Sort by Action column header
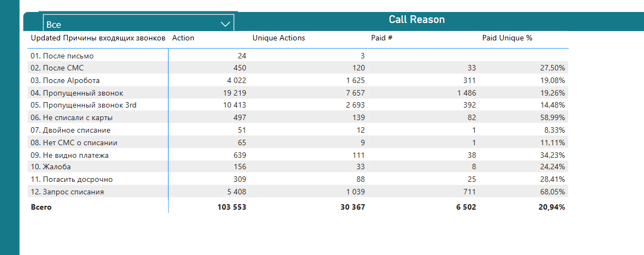Image resolution: width=644 pixels, height=255 pixels. pos(183,38)
